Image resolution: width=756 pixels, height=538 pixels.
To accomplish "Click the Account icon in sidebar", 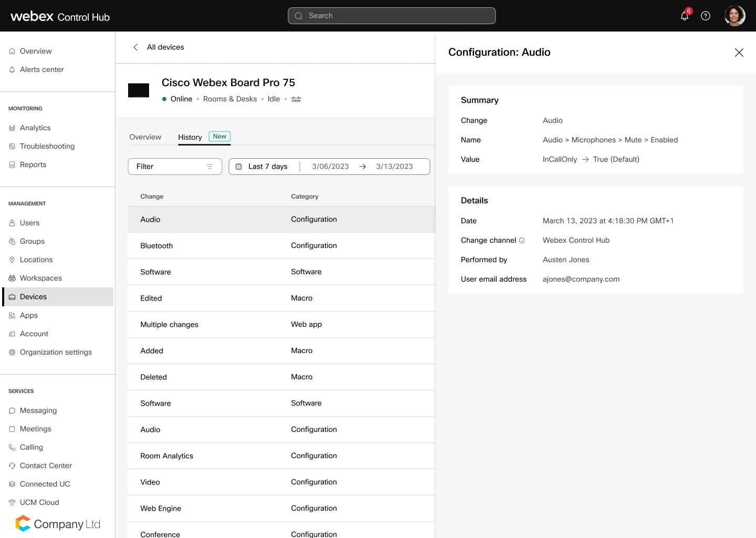I will tap(12, 334).
